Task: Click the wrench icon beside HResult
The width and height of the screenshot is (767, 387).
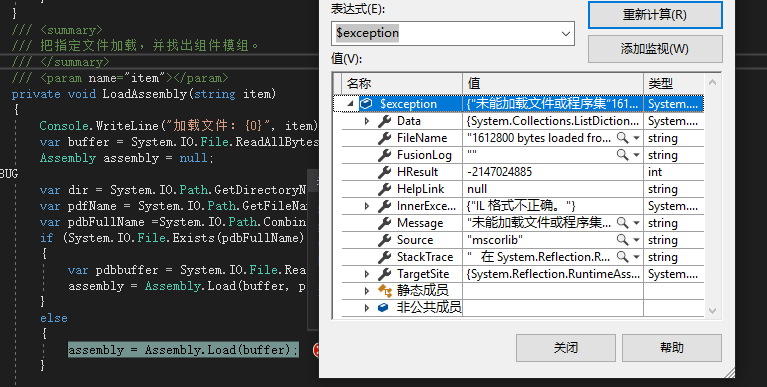Action: [384, 172]
